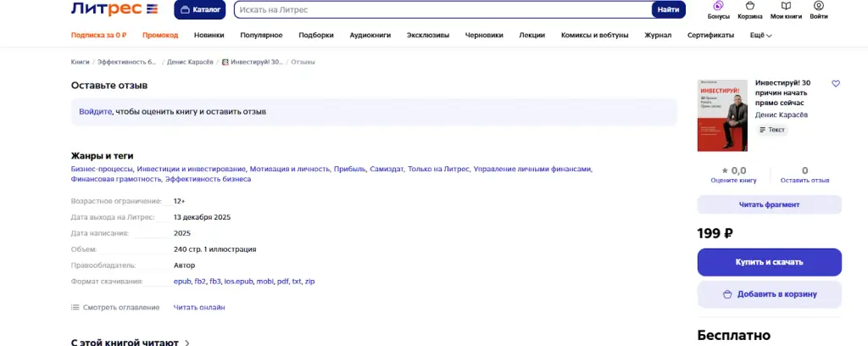Open the Корзина cart icon

pos(749,10)
